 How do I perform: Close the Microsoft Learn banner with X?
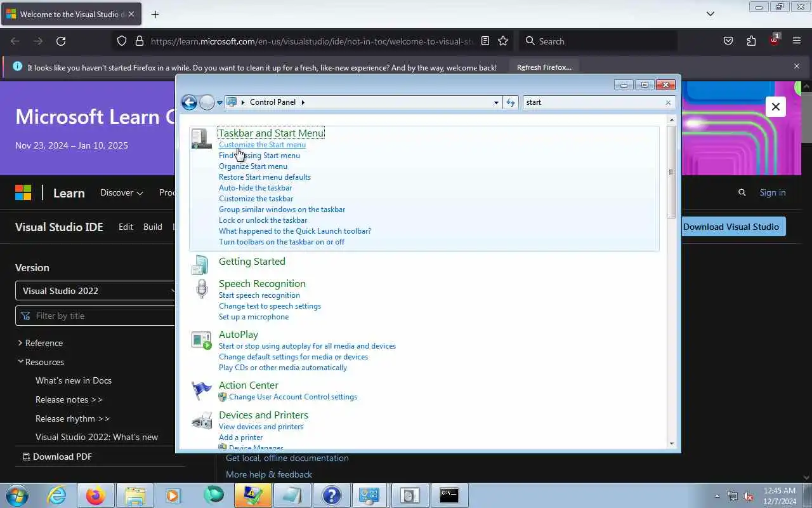pos(776,107)
